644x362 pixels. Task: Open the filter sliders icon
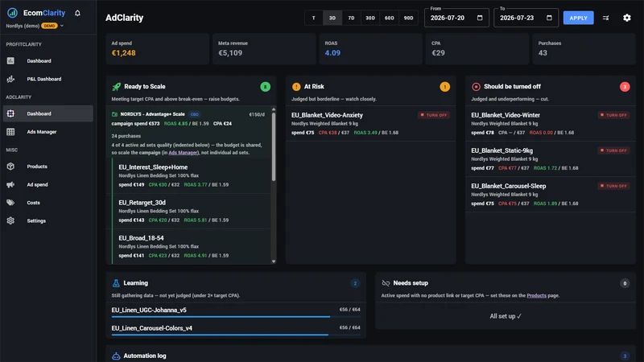606,18
